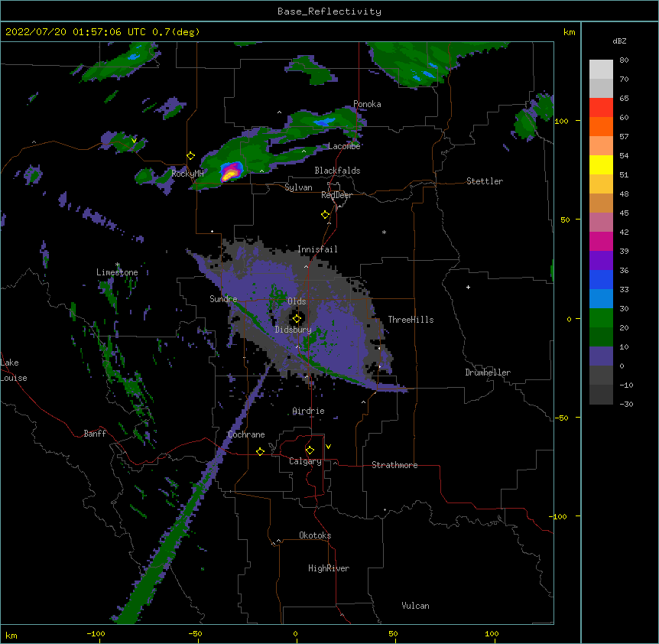This screenshot has width=659, height=644.
Task: Choose the bright green 20-30 dBZ swatch
Action: point(601,318)
